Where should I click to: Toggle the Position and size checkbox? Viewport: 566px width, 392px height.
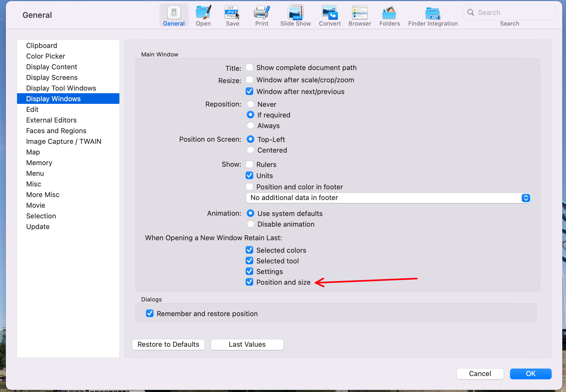tap(249, 282)
